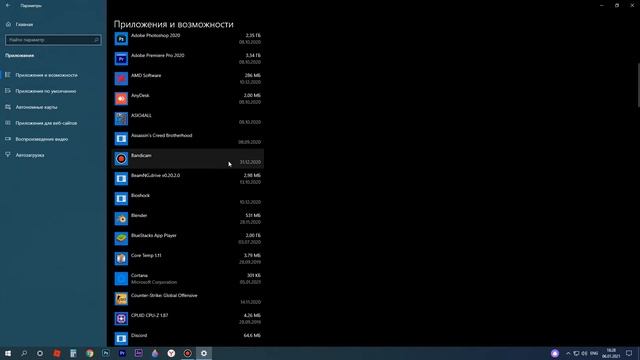This screenshot has height=360, width=640.
Task: Click the Bioshock app icon
Action: pos(121,199)
